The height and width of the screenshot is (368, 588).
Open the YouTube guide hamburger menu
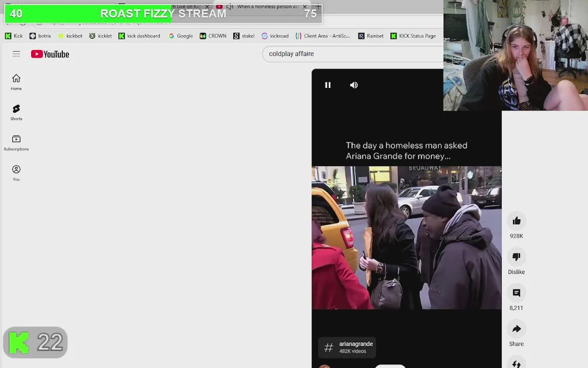16,54
